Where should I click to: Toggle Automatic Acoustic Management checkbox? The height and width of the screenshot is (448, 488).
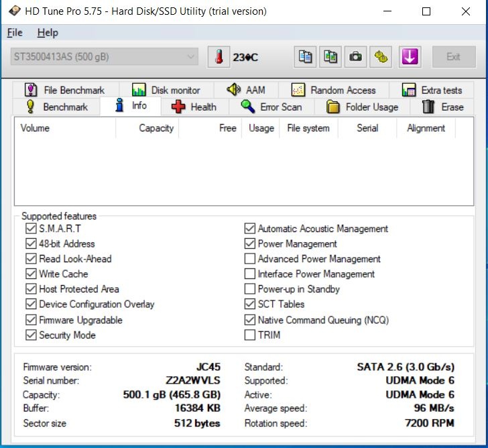(249, 229)
